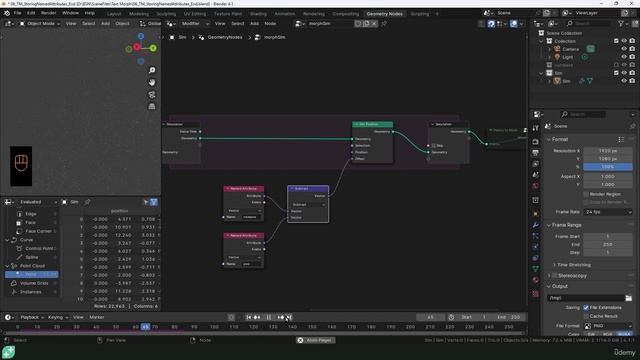The image size is (640, 360).
Task: Switch to Geometry Nodes workspace tab
Action: coord(384,14)
